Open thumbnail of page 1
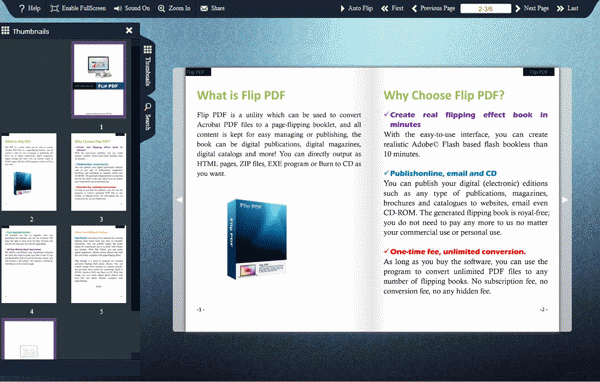Viewport: 600px width, 382px height. click(99, 80)
